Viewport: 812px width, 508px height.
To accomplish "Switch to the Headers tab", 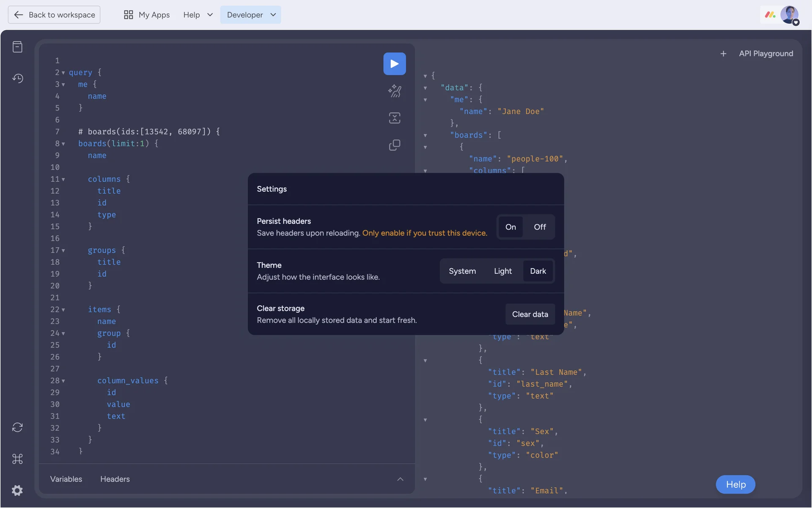I will point(115,479).
